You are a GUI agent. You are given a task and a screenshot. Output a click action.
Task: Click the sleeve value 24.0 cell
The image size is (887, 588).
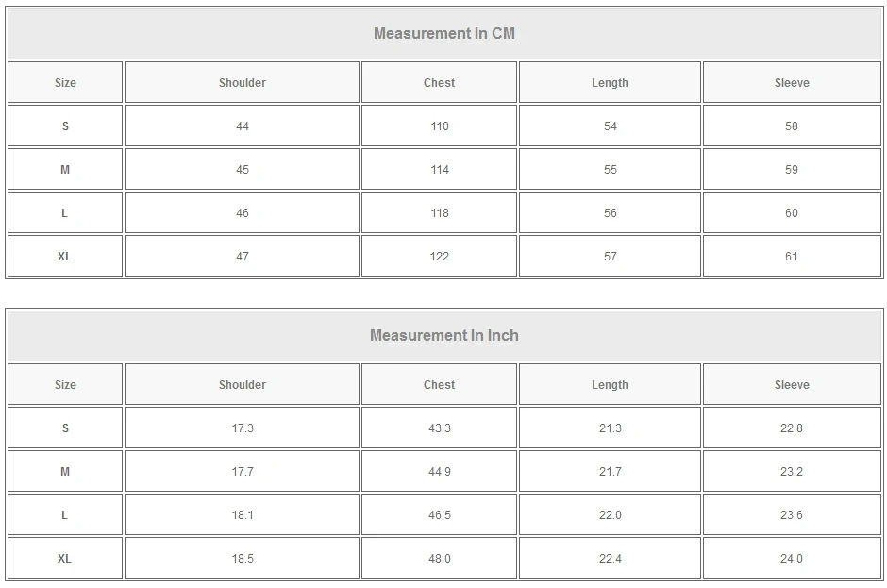792,559
